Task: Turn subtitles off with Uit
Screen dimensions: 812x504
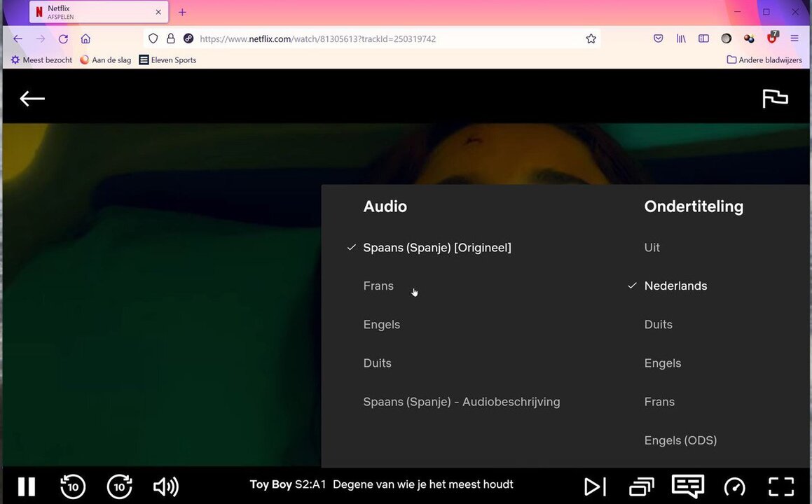Action: click(652, 248)
